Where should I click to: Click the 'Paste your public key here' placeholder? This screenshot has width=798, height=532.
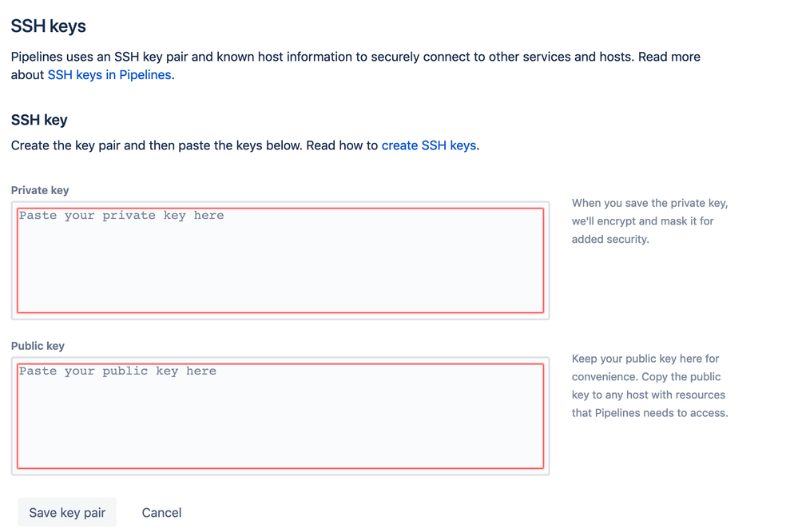click(117, 371)
